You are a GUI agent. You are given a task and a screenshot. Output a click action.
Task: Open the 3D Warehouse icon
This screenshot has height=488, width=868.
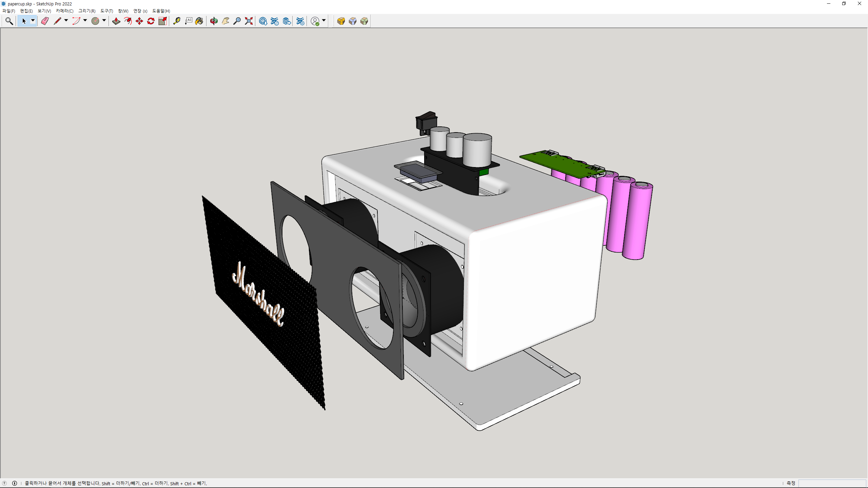point(263,21)
